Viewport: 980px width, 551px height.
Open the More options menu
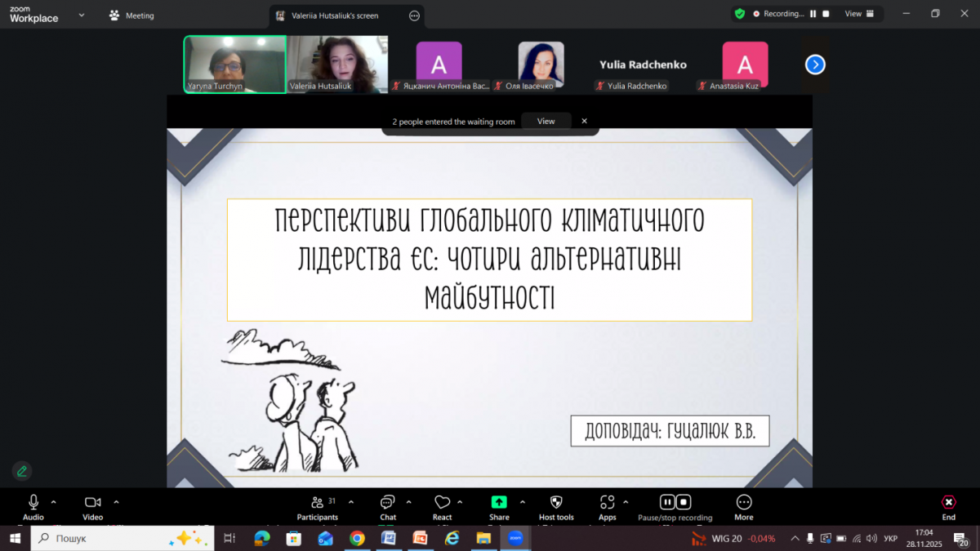pyautogui.click(x=743, y=504)
